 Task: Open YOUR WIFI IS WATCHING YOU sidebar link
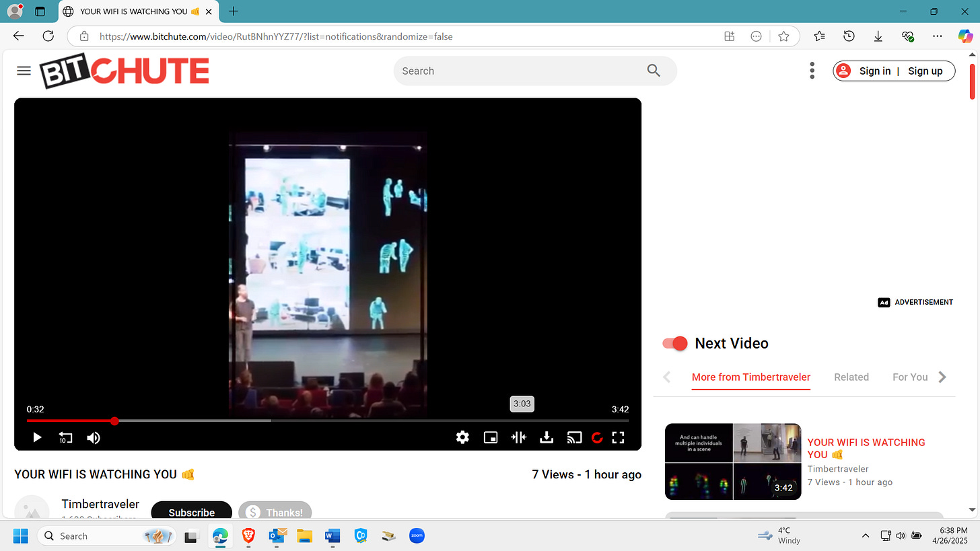866,449
